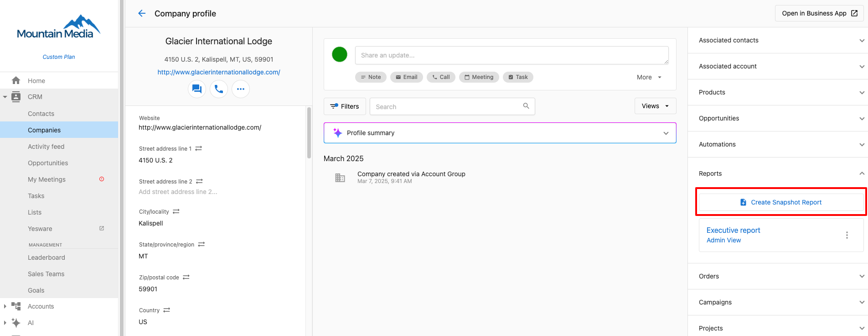Click Open in Business App button
Image resolution: width=868 pixels, height=336 pixels.
coord(819,13)
